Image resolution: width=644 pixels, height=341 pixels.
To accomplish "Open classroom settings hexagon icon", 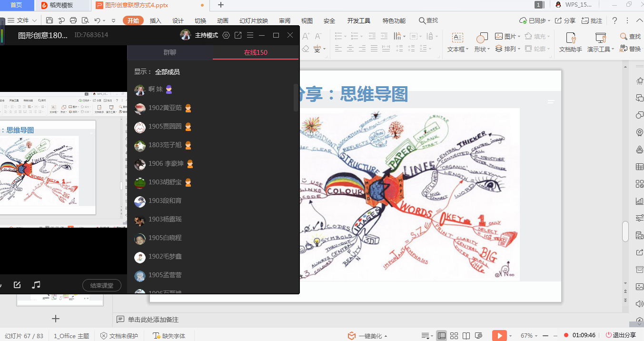I will coord(226,35).
